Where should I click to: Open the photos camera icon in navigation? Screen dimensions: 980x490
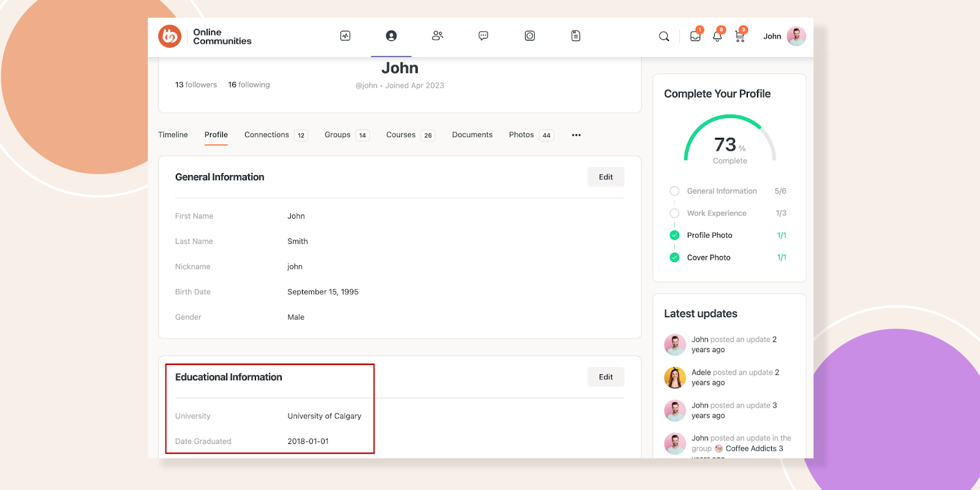coord(530,36)
